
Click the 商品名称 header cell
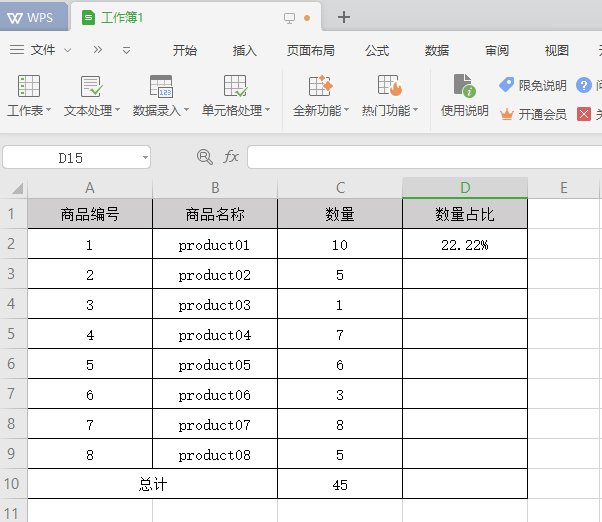click(215, 214)
